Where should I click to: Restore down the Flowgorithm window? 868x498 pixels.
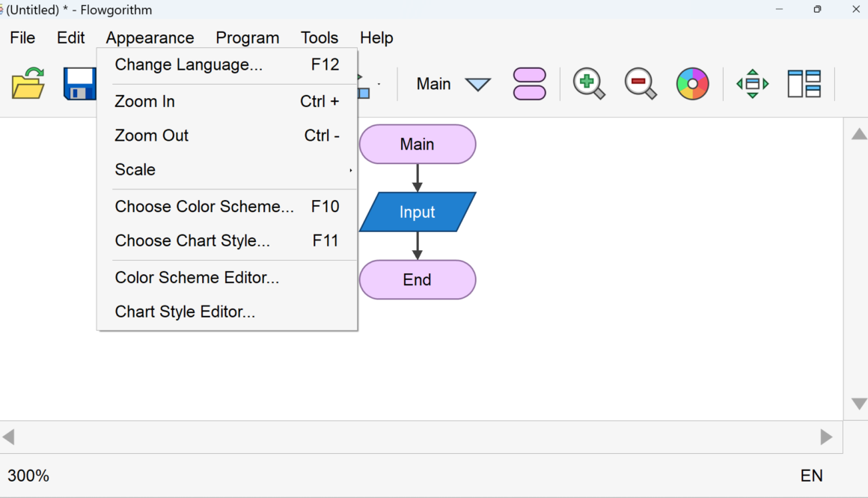pos(817,10)
